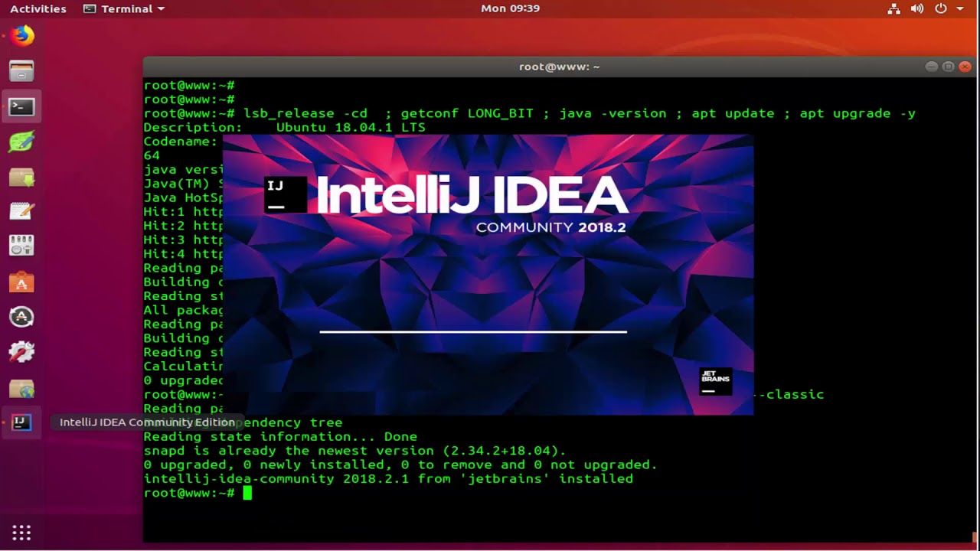Click 'Reading state information... Done' line
The height and width of the screenshot is (551, 980).
tap(280, 437)
